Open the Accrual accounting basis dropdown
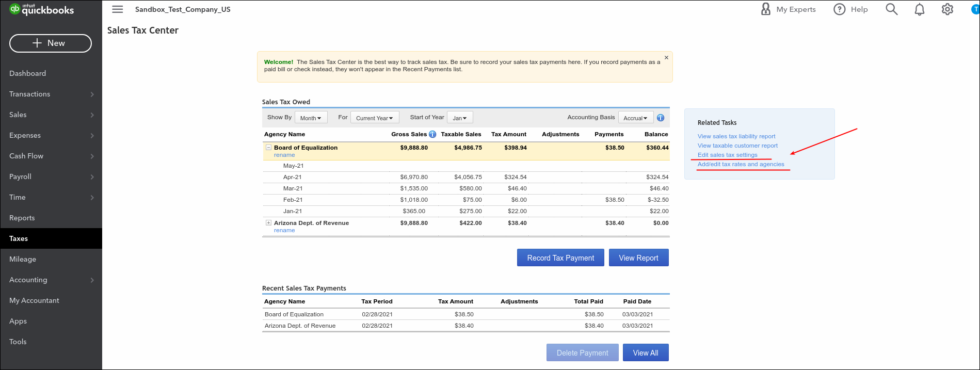This screenshot has width=980, height=370. (x=636, y=118)
